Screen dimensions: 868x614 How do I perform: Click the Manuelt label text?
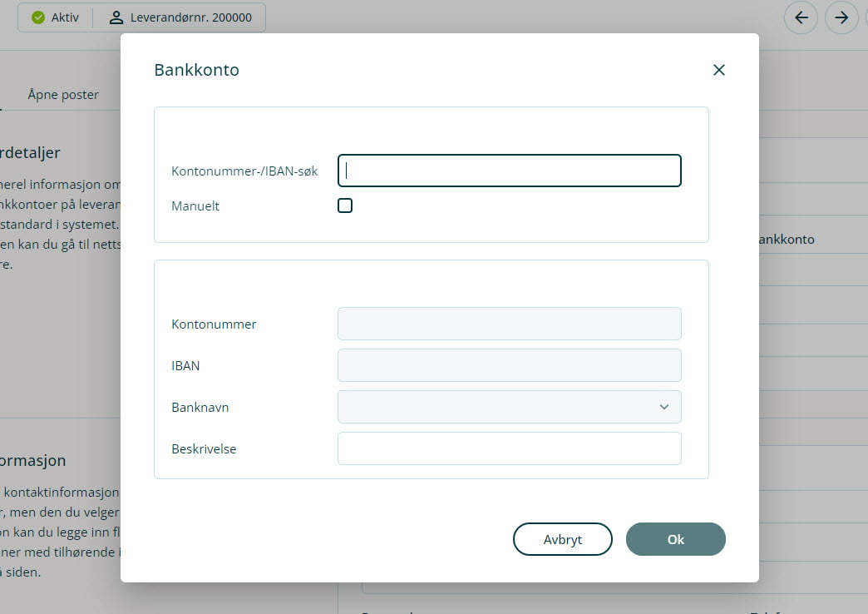195,206
